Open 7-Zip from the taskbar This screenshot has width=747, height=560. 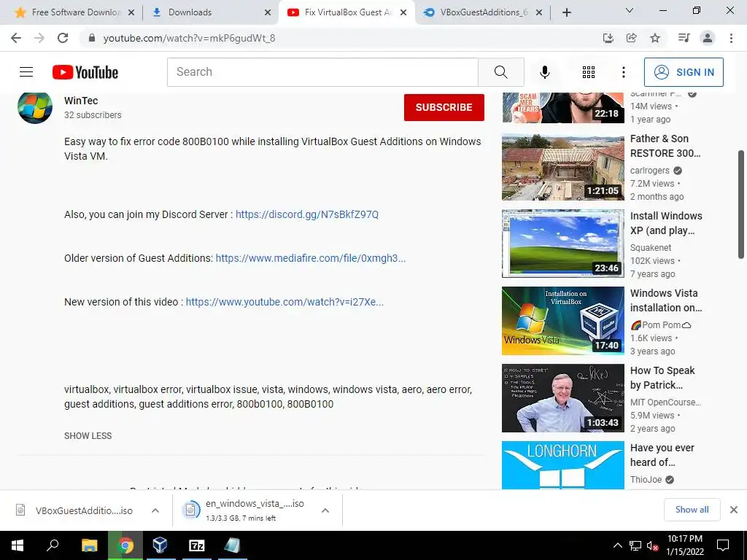click(197, 545)
